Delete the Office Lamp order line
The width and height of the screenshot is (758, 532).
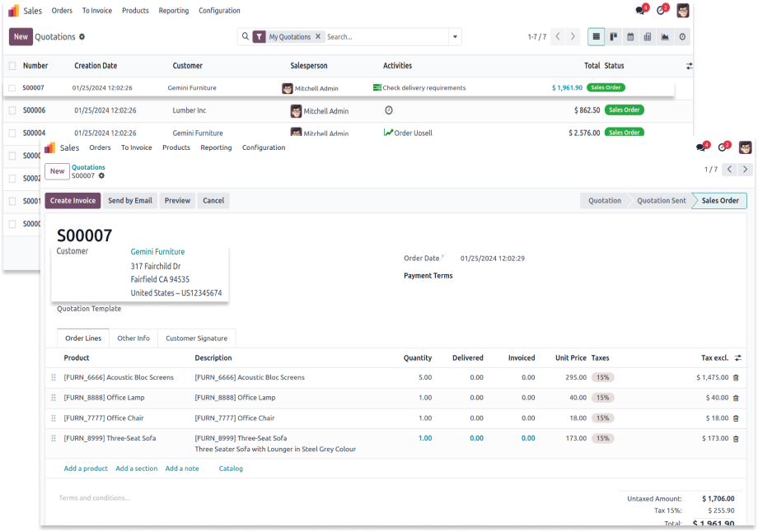point(736,398)
